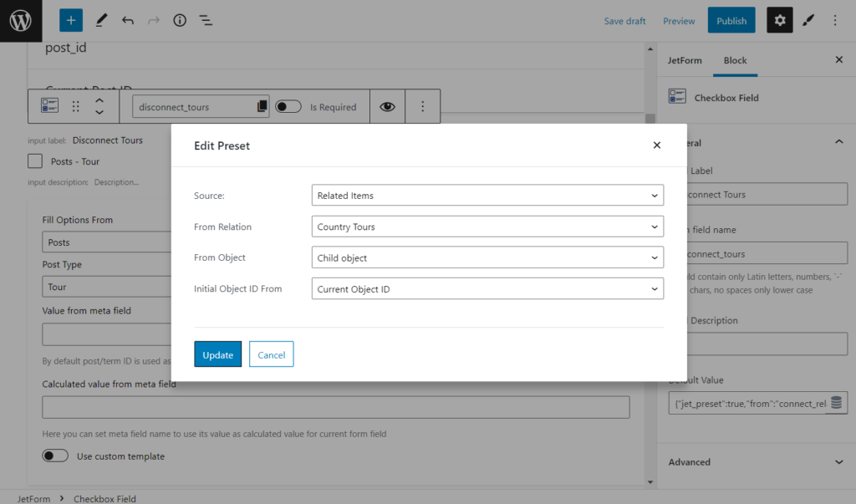
Task: Select the edit tools pencil icon
Action: coord(101,21)
